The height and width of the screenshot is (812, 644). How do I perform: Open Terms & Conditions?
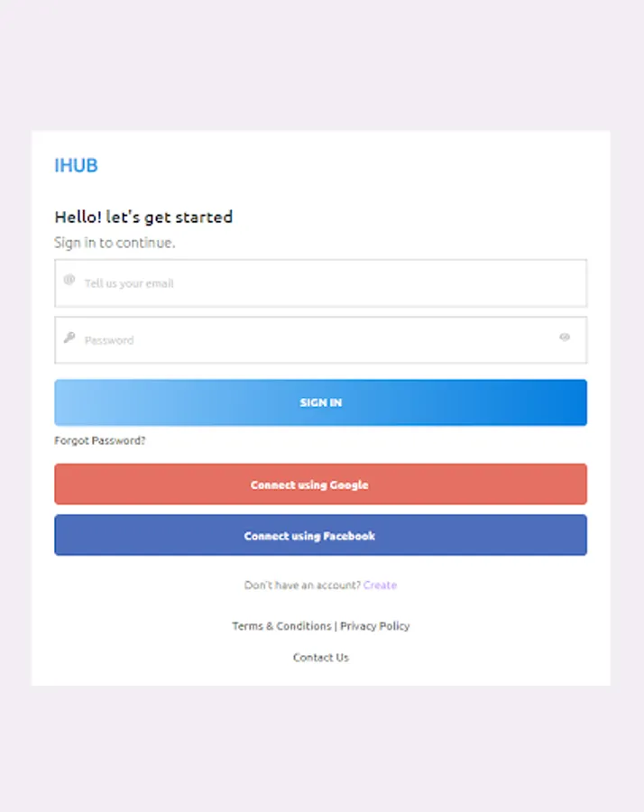[x=281, y=626]
